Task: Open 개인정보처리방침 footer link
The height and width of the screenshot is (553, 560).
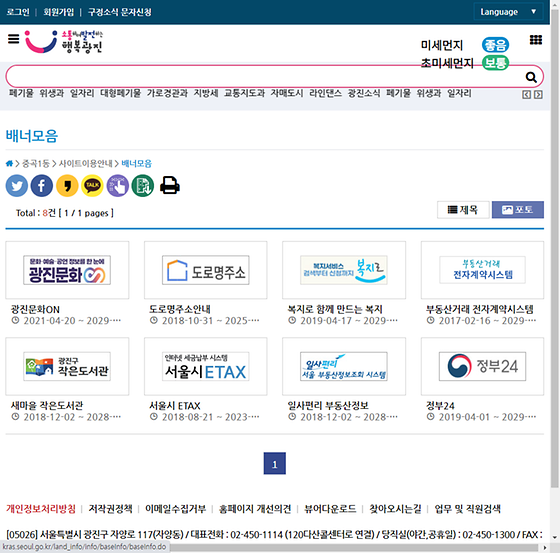Action: coord(41,509)
